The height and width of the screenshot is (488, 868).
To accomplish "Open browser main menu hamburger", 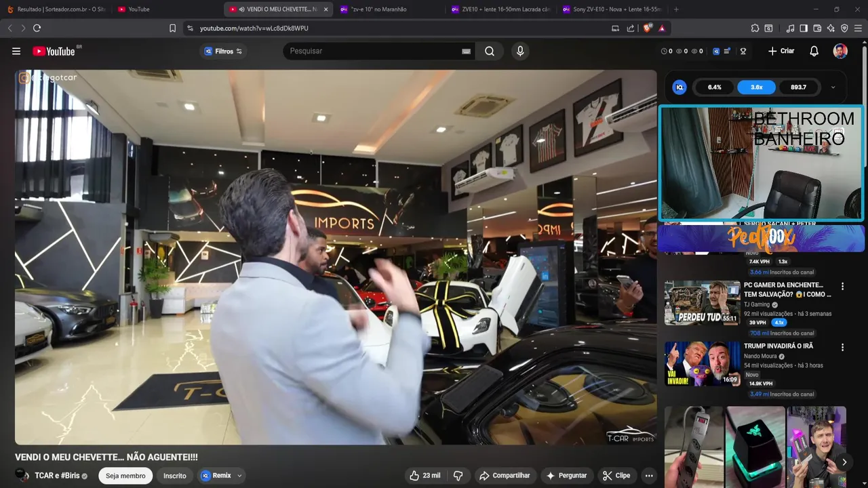I will [x=859, y=28].
